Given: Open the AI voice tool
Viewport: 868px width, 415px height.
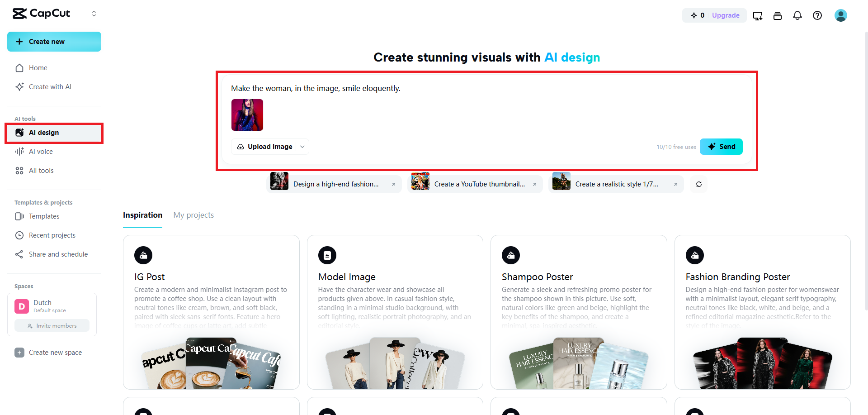Looking at the screenshot, I should (x=40, y=151).
